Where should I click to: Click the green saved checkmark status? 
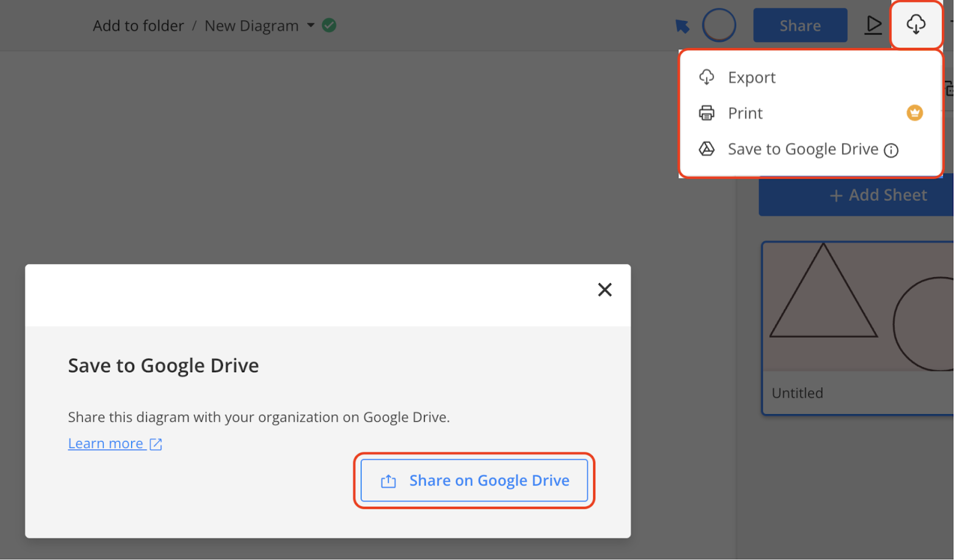click(x=329, y=25)
